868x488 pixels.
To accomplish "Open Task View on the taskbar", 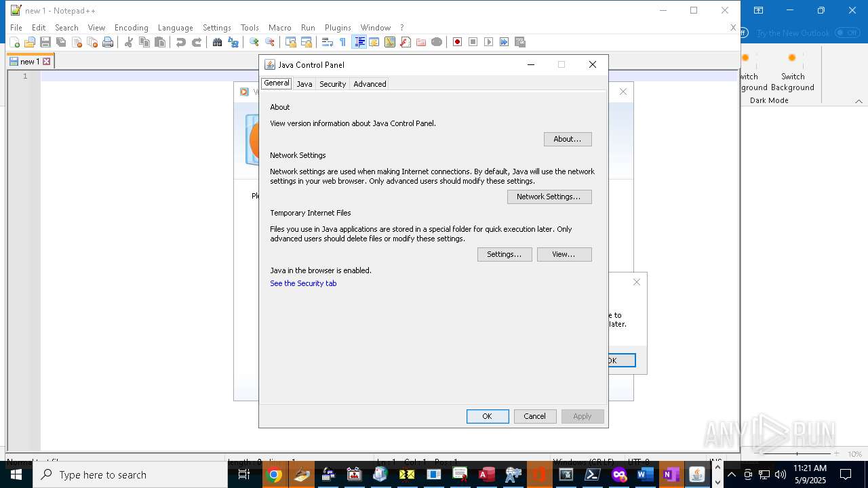I will 244,474.
